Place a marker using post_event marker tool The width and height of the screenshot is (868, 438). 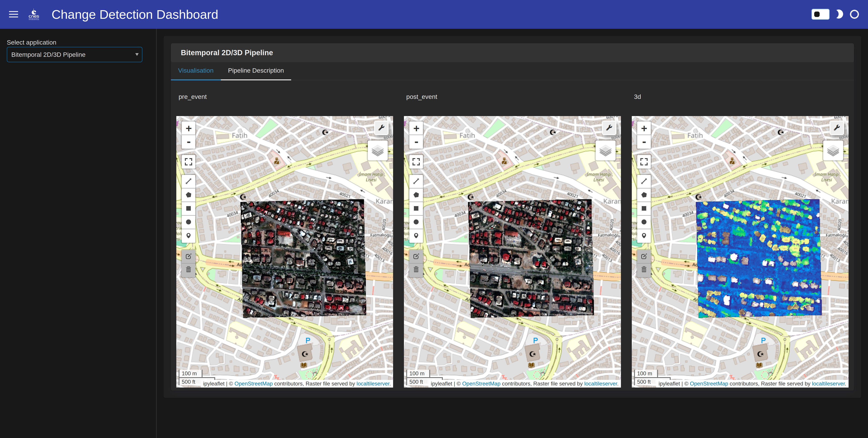[416, 236]
